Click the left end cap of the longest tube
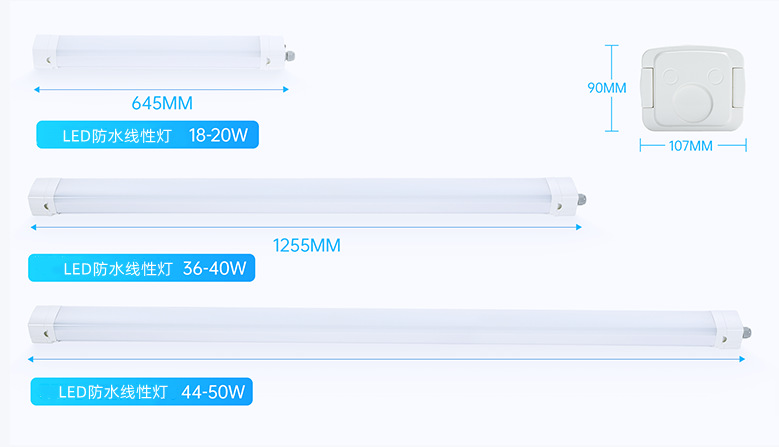The image size is (779, 447). click(x=42, y=325)
